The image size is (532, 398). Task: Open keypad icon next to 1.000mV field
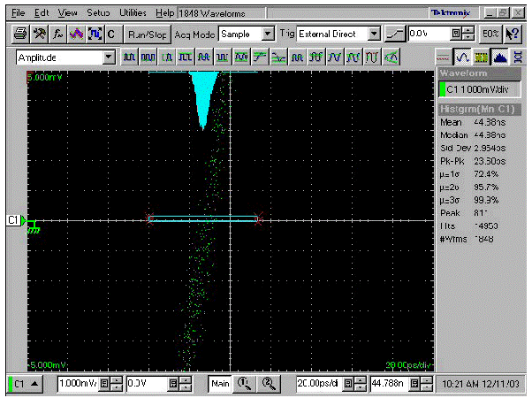point(104,384)
